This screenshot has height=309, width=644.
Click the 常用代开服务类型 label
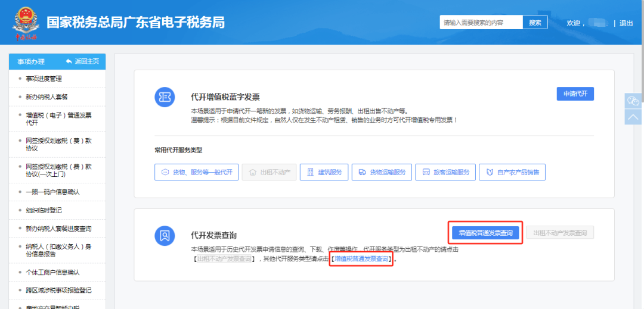pos(178,150)
